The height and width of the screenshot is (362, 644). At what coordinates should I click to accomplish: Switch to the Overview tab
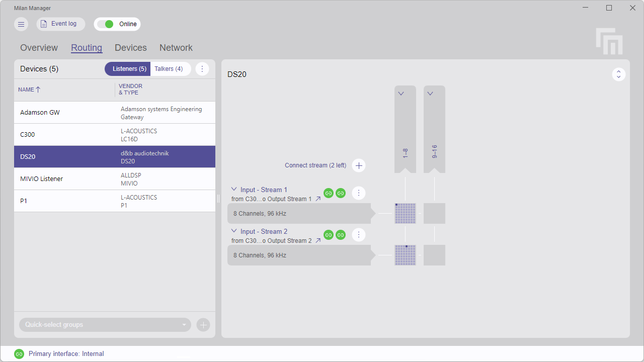[x=39, y=47]
